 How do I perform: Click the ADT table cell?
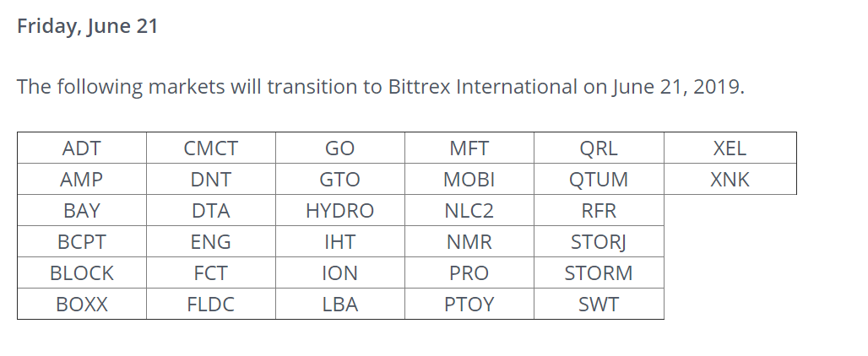coord(82,148)
